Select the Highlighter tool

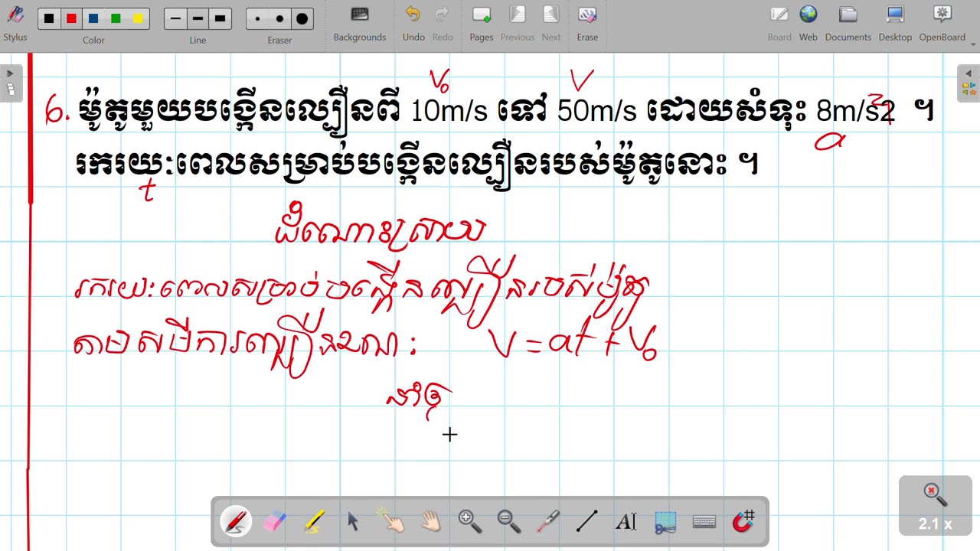click(314, 522)
